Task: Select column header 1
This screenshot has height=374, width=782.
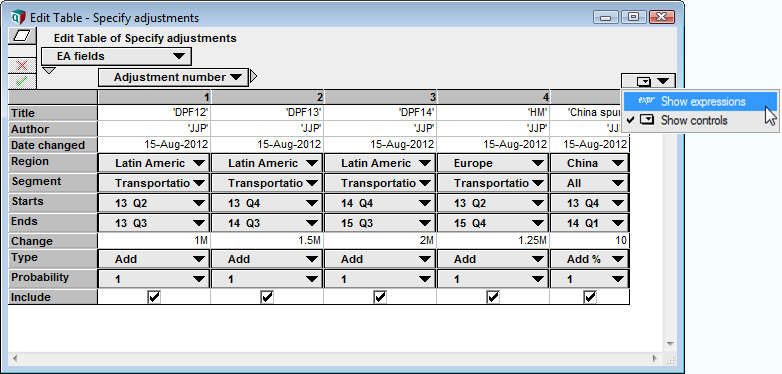Action: [154, 97]
